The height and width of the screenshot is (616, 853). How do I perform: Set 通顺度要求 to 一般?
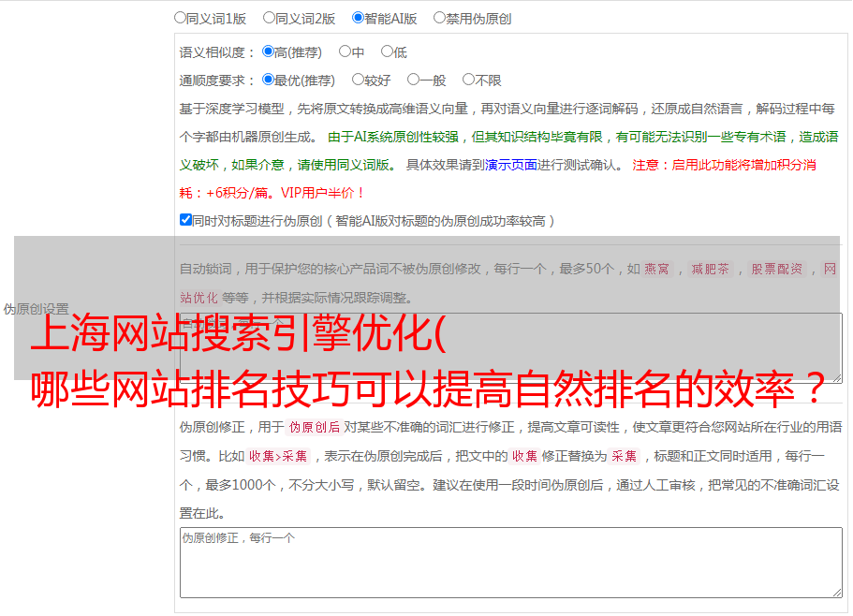point(413,80)
